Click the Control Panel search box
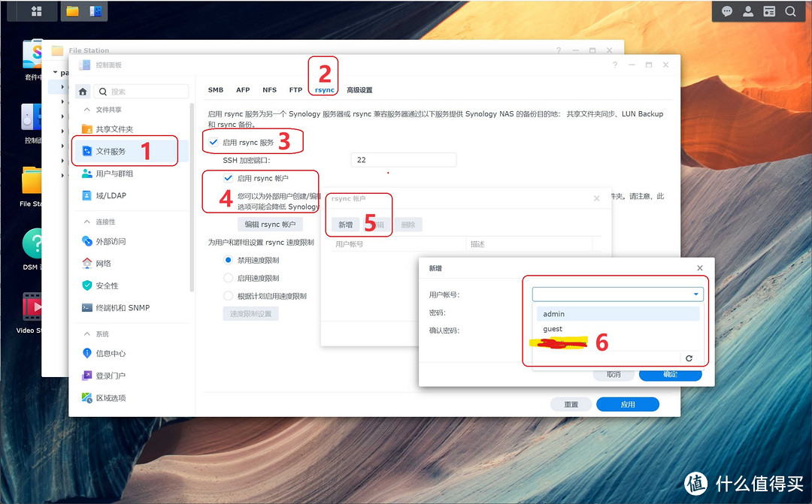The height and width of the screenshot is (504, 812). click(141, 92)
